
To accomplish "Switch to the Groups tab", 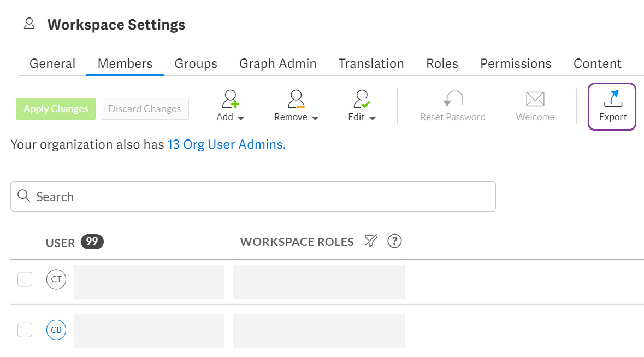I will [196, 63].
